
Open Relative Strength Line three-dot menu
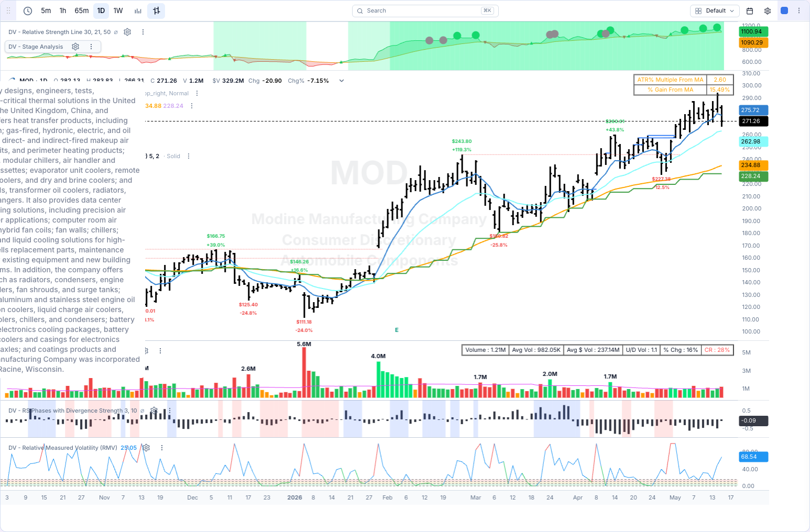(x=143, y=32)
